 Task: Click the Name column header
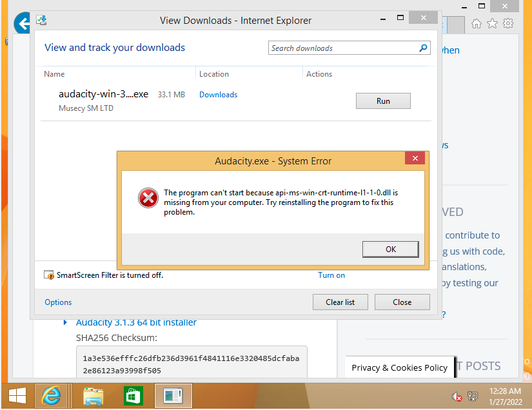pos(54,74)
